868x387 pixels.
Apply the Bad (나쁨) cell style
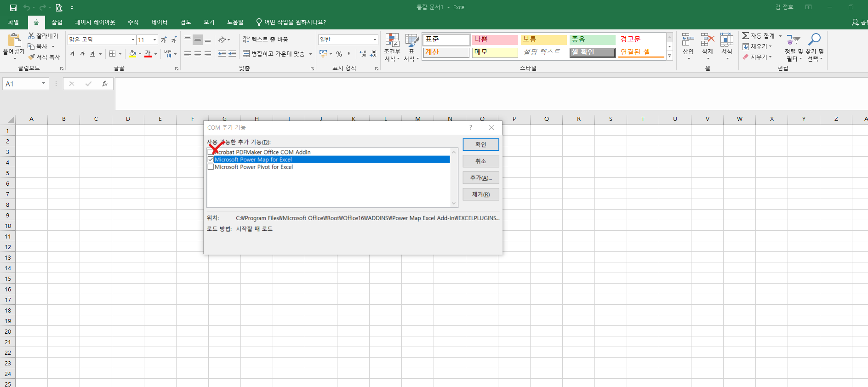click(495, 40)
